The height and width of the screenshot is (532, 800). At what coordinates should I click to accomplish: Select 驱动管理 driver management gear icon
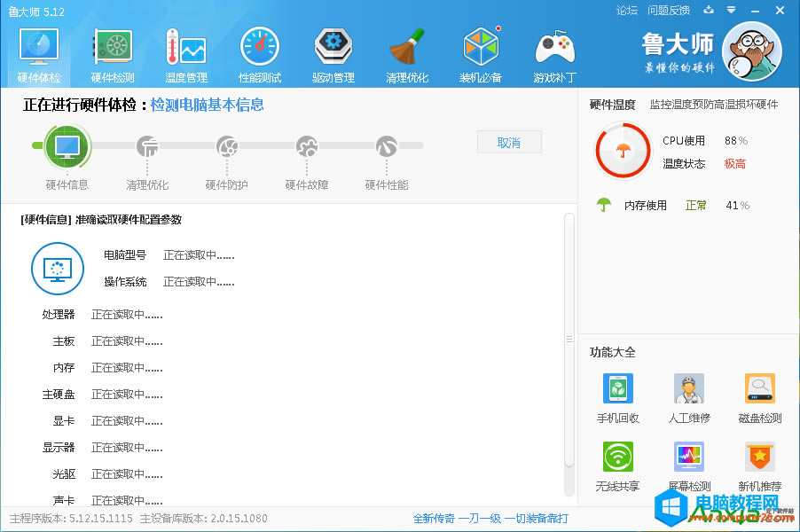333,53
